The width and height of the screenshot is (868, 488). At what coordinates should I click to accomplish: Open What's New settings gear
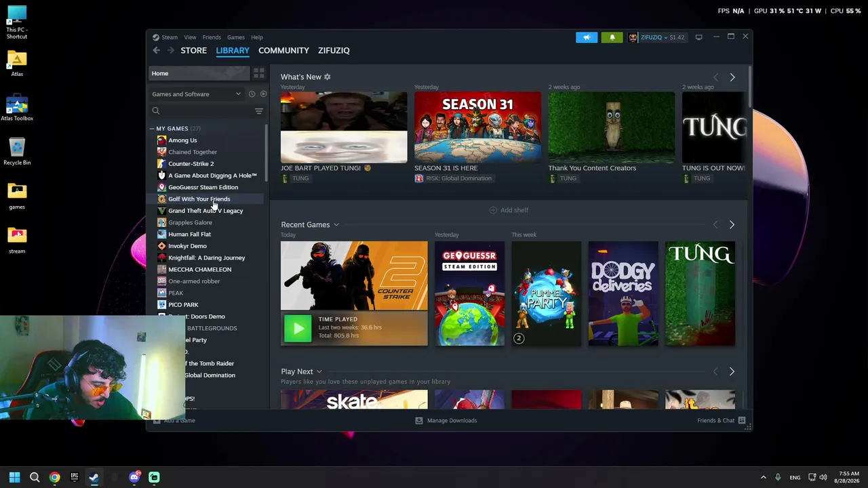pyautogui.click(x=327, y=77)
